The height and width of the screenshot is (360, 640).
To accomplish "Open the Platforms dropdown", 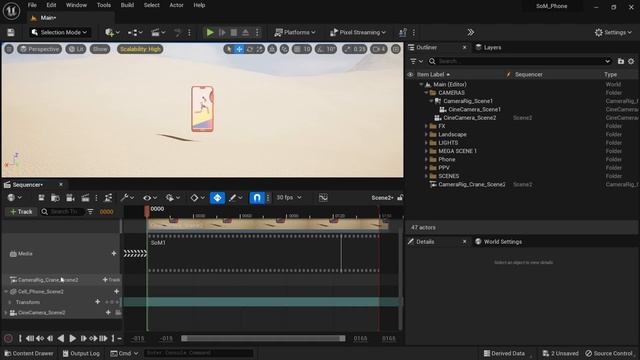I will coord(295,32).
